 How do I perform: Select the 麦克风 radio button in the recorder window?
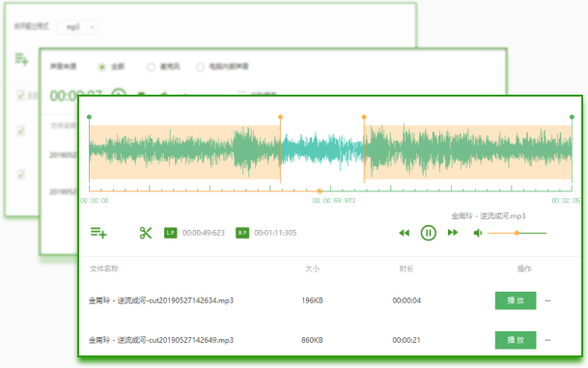tap(152, 68)
